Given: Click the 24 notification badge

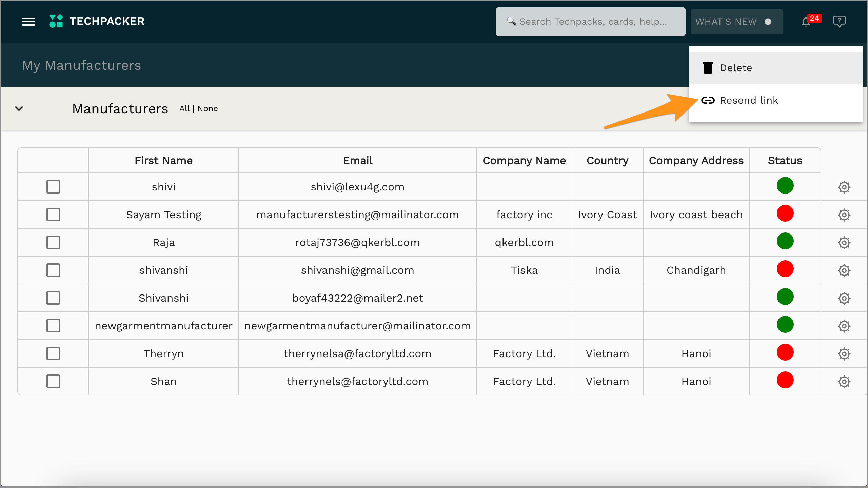Looking at the screenshot, I should [814, 18].
